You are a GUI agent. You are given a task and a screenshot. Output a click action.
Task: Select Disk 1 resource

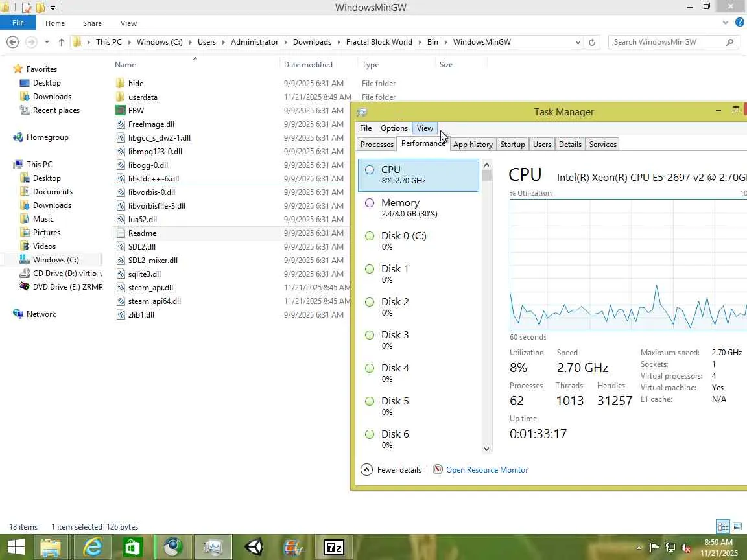pyautogui.click(x=418, y=274)
